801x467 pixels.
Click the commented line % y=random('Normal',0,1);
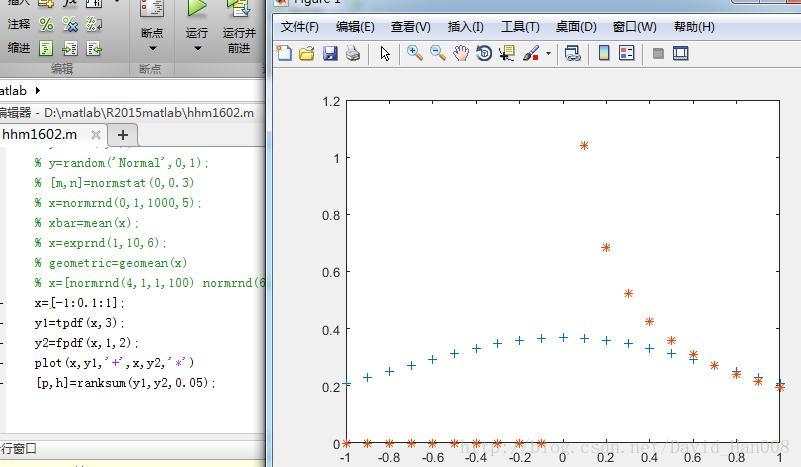pyautogui.click(x=121, y=163)
